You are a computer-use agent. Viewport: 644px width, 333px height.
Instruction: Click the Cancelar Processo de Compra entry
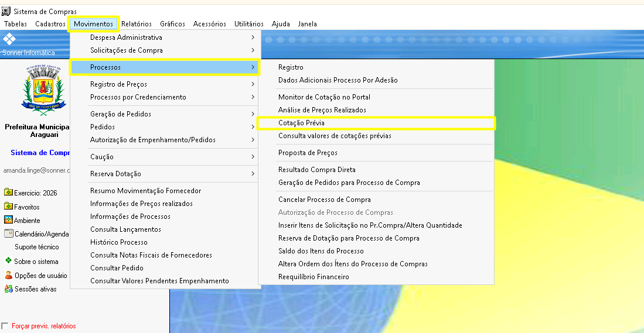324,200
